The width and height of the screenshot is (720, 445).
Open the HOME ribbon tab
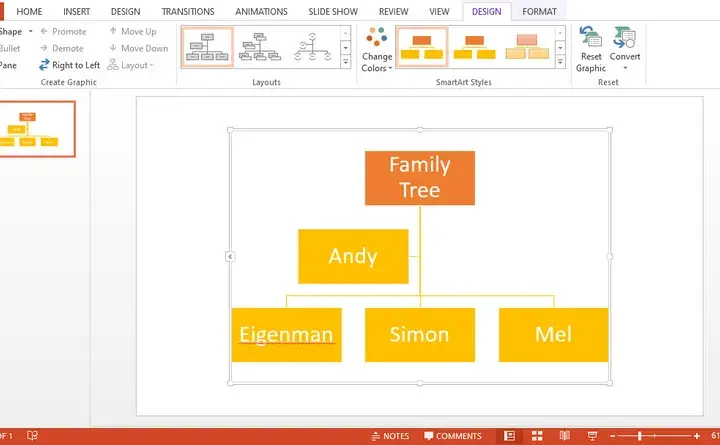click(x=29, y=11)
